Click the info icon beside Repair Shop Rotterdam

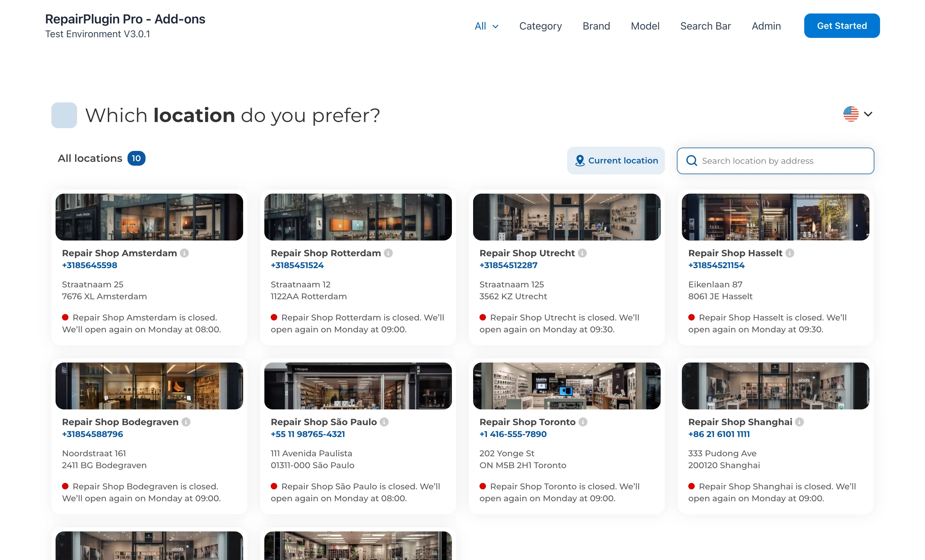coord(388,253)
